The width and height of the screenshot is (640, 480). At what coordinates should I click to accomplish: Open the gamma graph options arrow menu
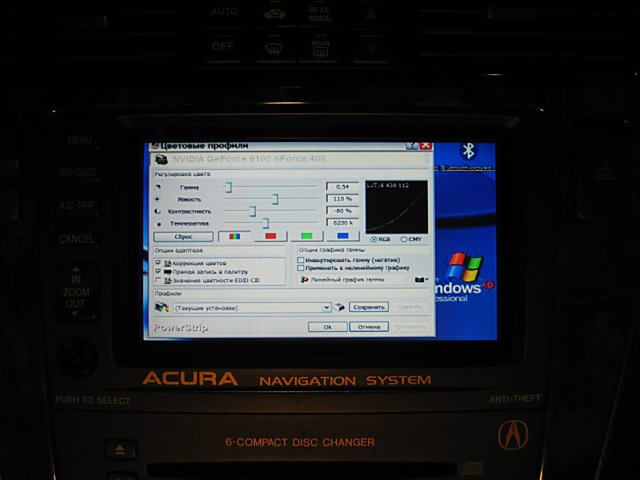[421, 280]
